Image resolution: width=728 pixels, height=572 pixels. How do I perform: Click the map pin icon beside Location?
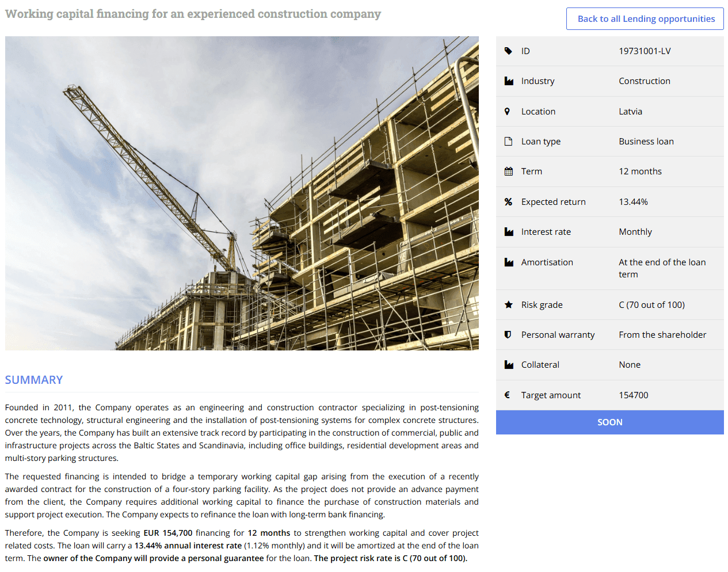click(507, 112)
